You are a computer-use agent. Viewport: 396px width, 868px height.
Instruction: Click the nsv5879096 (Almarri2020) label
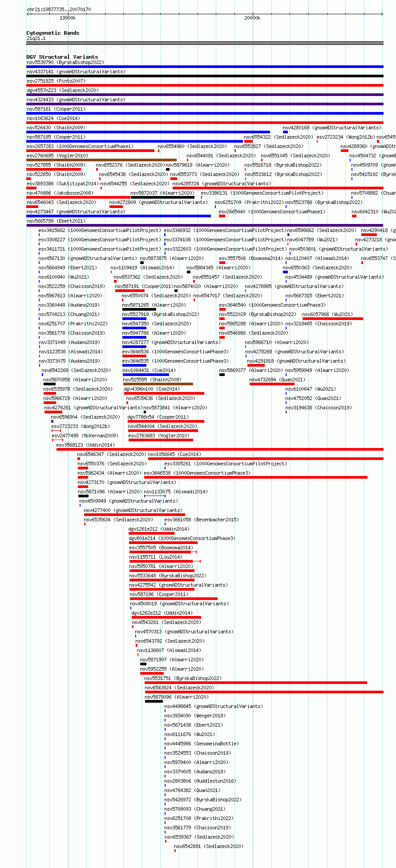click(x=177, y=697)
